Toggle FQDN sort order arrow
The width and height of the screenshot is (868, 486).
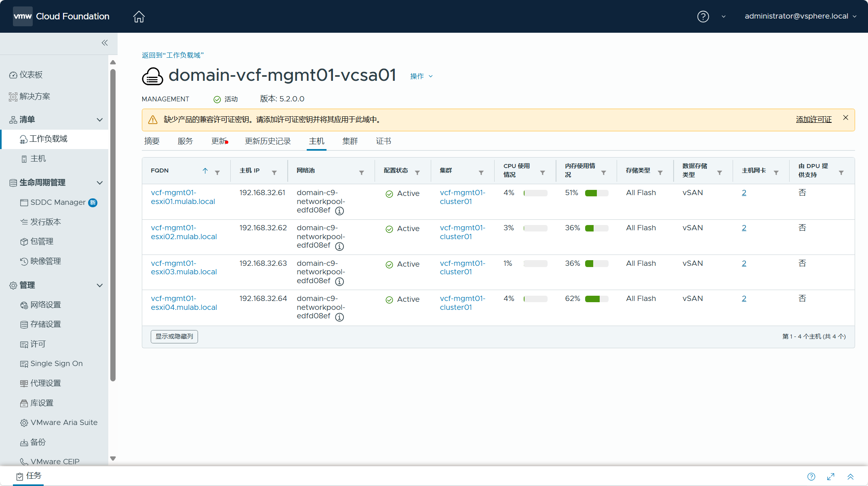[205, 171]
